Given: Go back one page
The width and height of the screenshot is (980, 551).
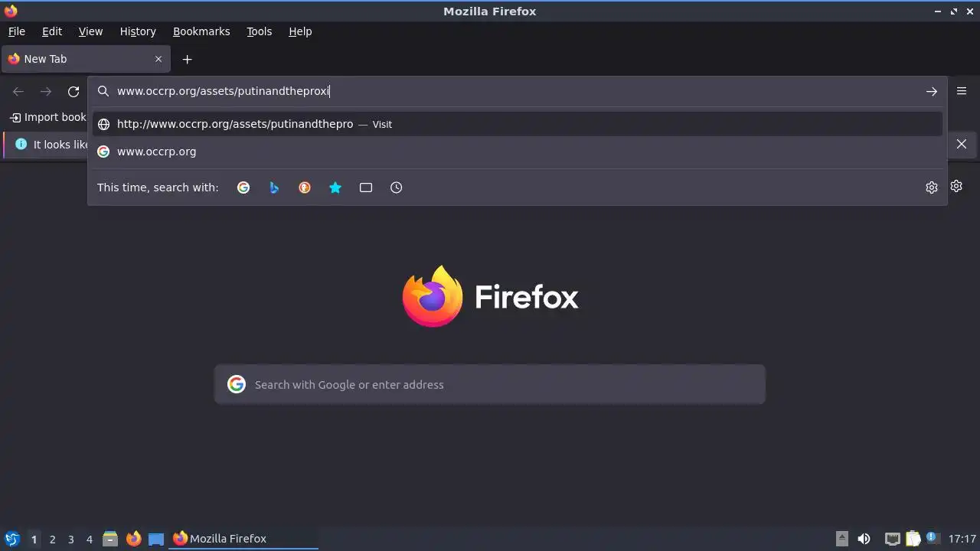Looking at the screenshot, I should point(18,92).
